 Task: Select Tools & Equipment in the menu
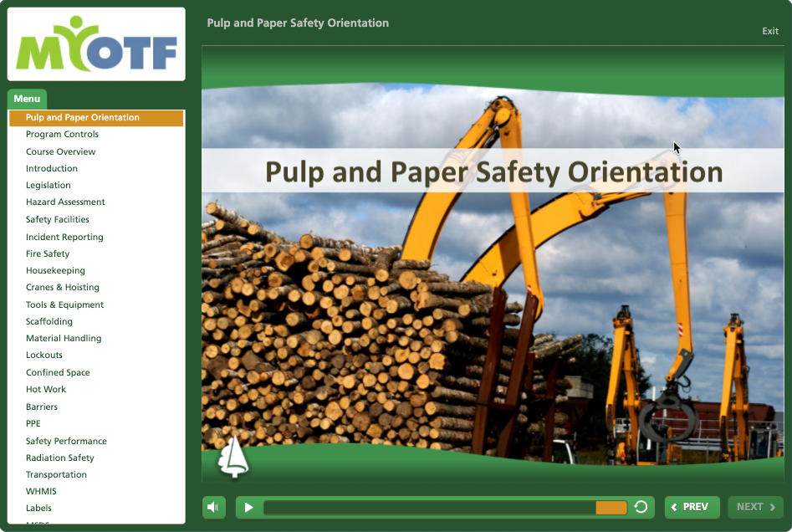(64, 304)
